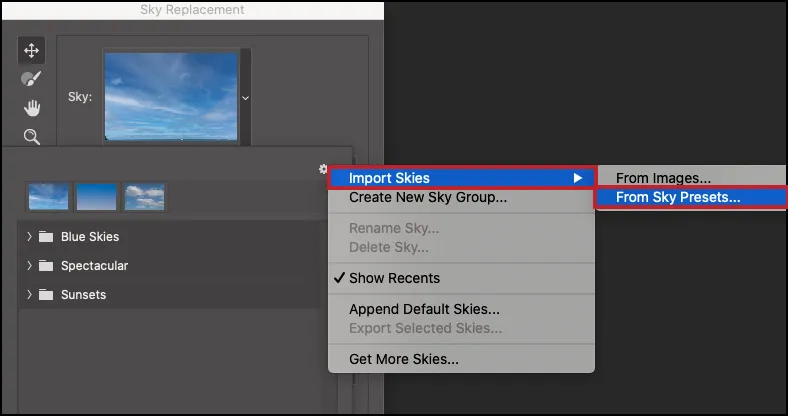Expand the Spectacular group chevron
The height and width of the screenshot is (416, 788).
29,266
